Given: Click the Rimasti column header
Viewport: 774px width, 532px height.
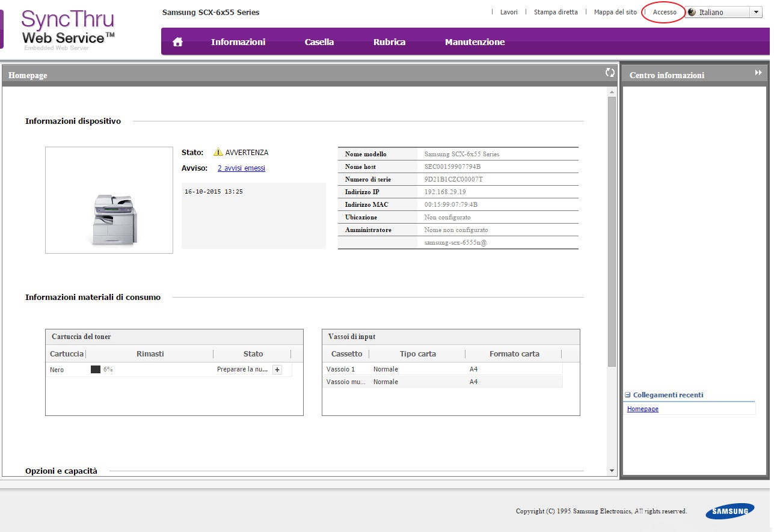Looking at the screenshot, I should pos(150,353).
